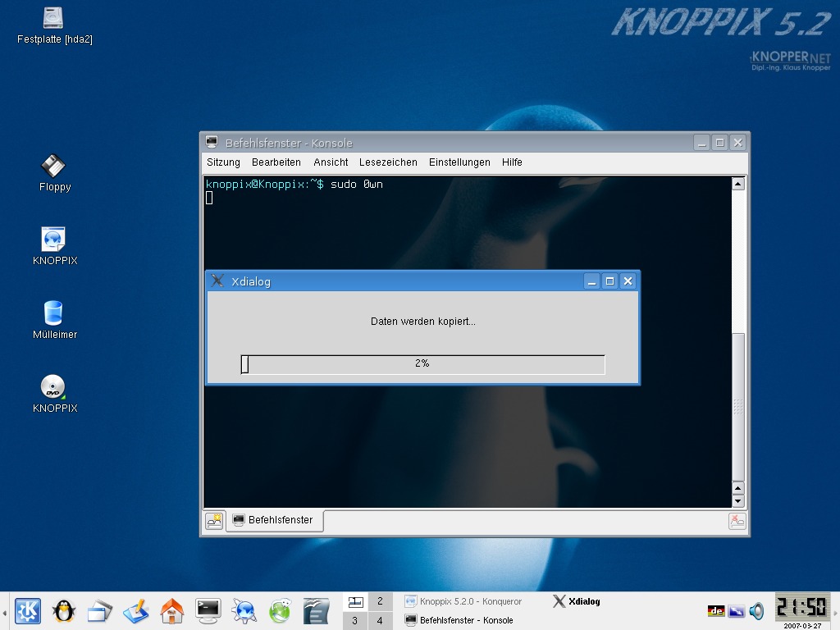840x630 pixels.
Task: Close the Xdialog window
Action: pyautogui.click(x=628, y=281)
